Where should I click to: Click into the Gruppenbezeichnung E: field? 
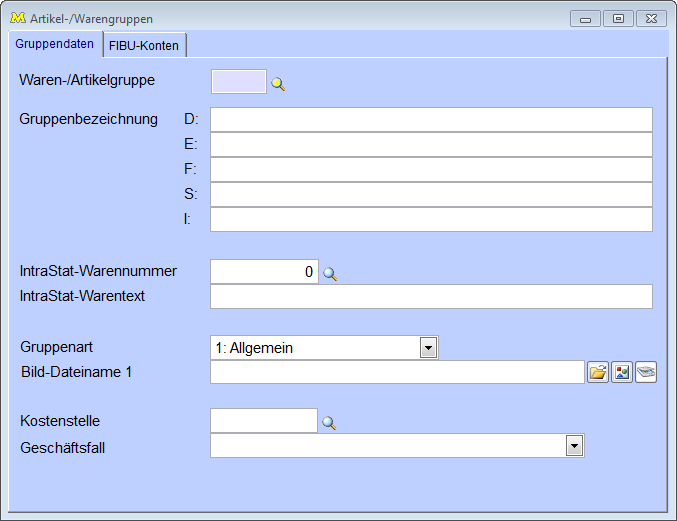click(431, 145)
